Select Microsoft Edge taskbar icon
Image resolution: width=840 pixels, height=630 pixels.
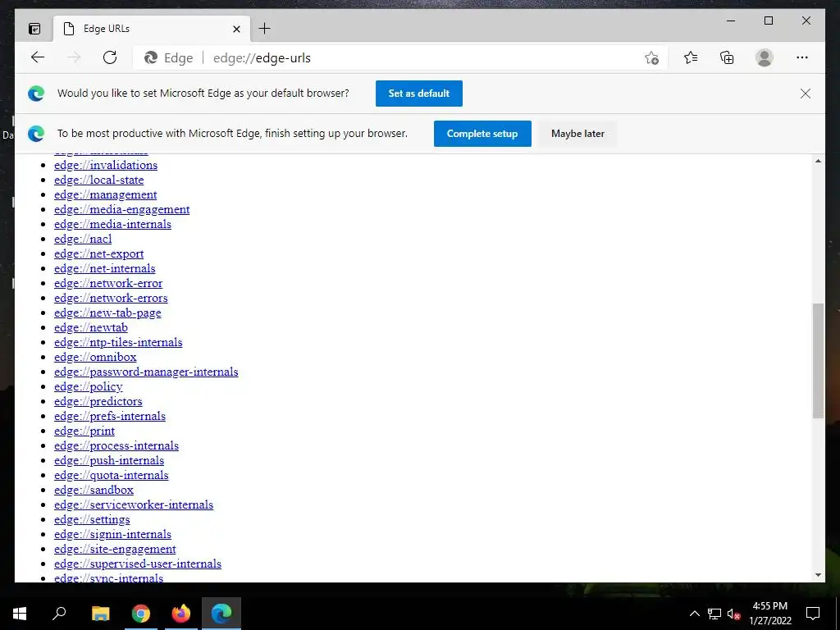click(x=221, y=614)
